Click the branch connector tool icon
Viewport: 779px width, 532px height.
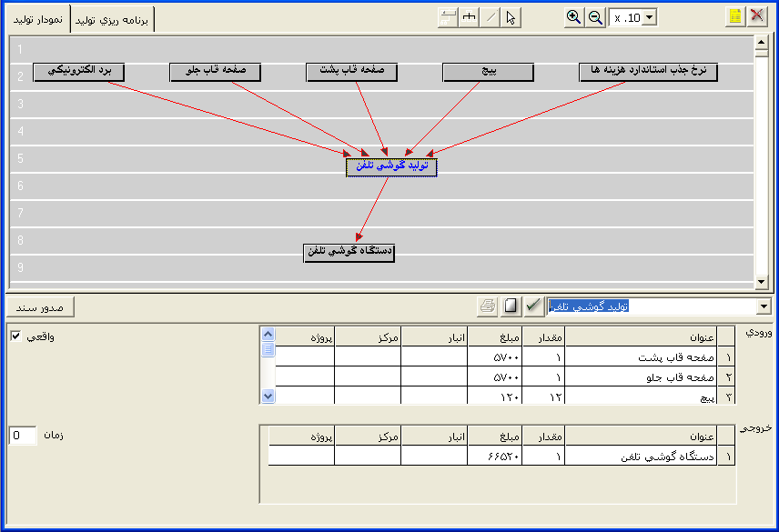click(470, 17)
